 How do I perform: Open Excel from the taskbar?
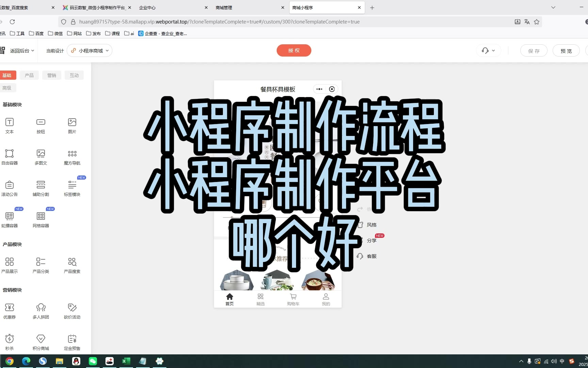coord(126,361)
